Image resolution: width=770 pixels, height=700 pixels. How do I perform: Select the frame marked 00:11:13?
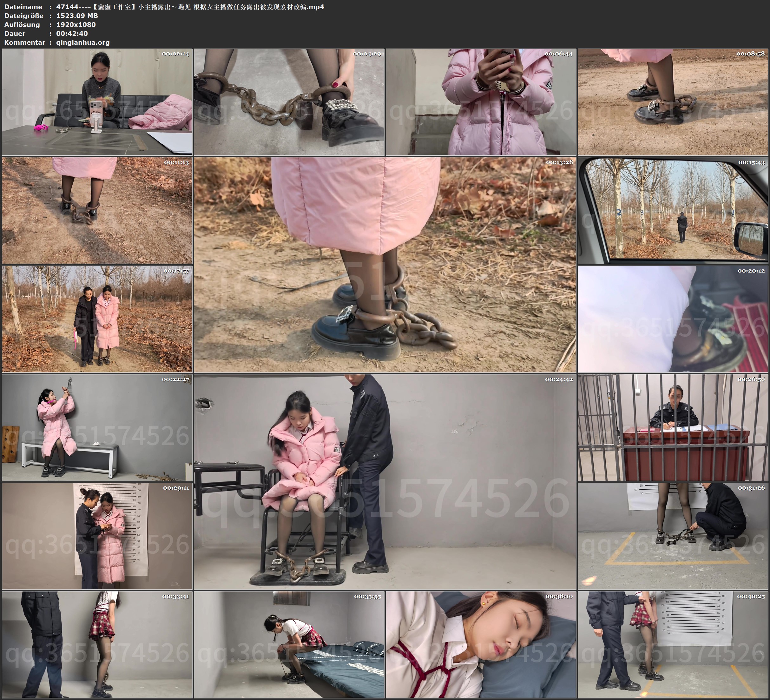pyautogui.click(x=97, y=210)
